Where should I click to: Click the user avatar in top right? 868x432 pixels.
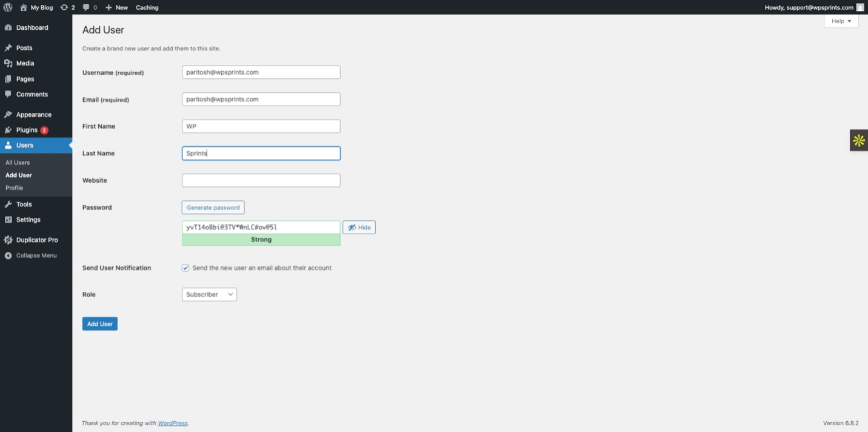tap(860, 7)
